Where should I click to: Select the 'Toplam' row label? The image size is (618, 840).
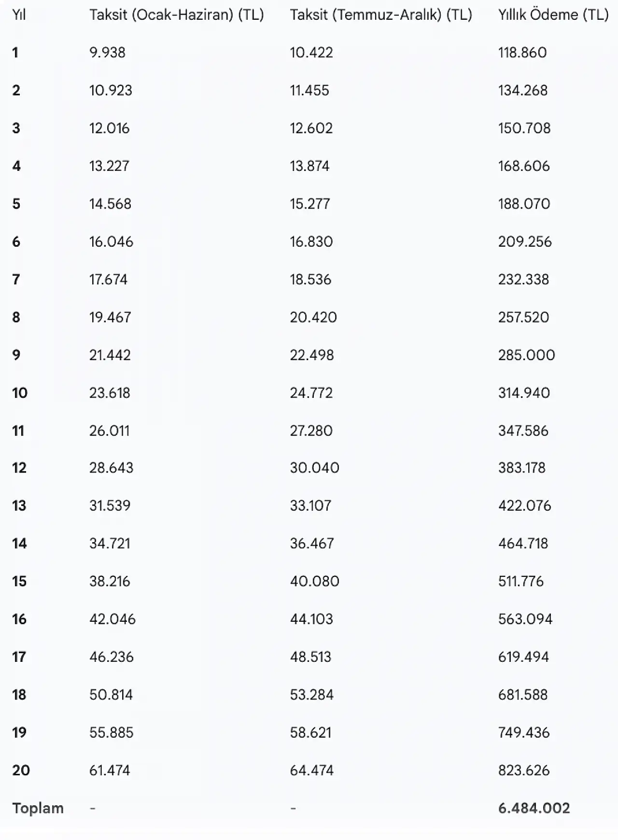click(x=38, y=808)
